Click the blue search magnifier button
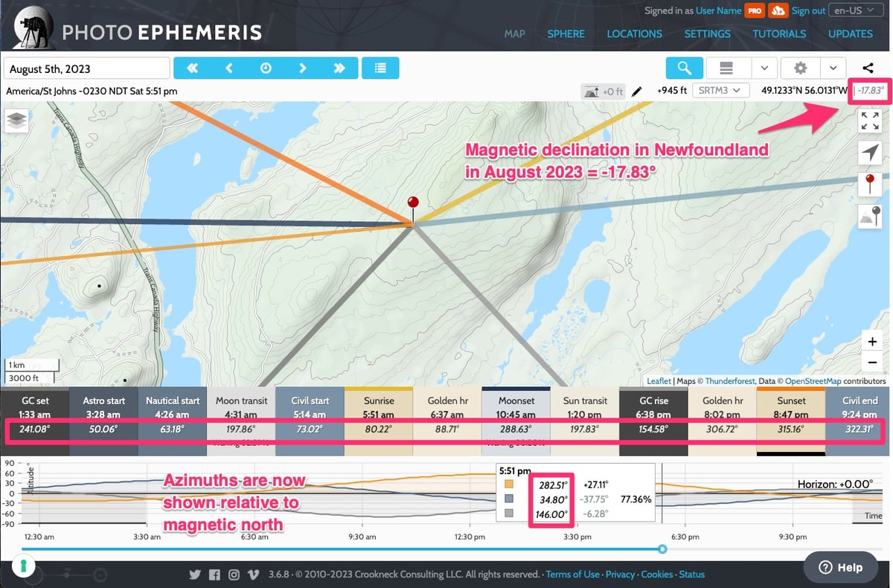 coord(684,68)
